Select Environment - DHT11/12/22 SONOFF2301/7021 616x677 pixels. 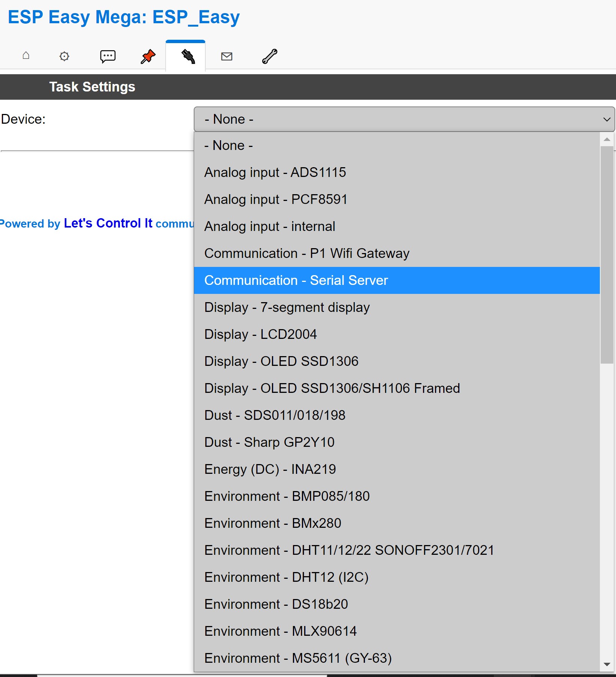pos(397,550)
